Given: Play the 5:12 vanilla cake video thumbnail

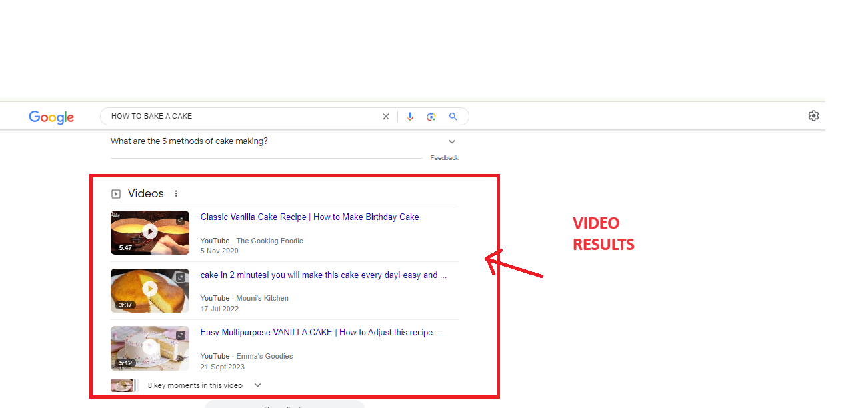Looking at the screenshot, I should pos(150,347).
